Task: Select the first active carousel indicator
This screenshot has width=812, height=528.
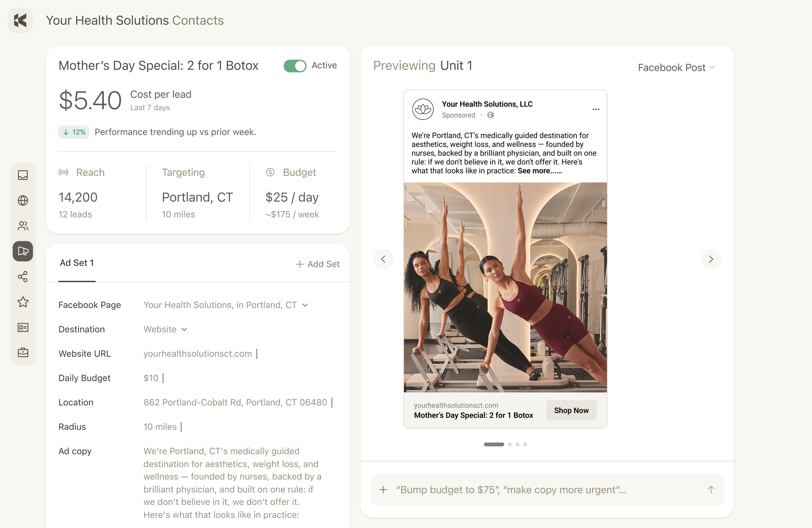Action: point(494,444)
